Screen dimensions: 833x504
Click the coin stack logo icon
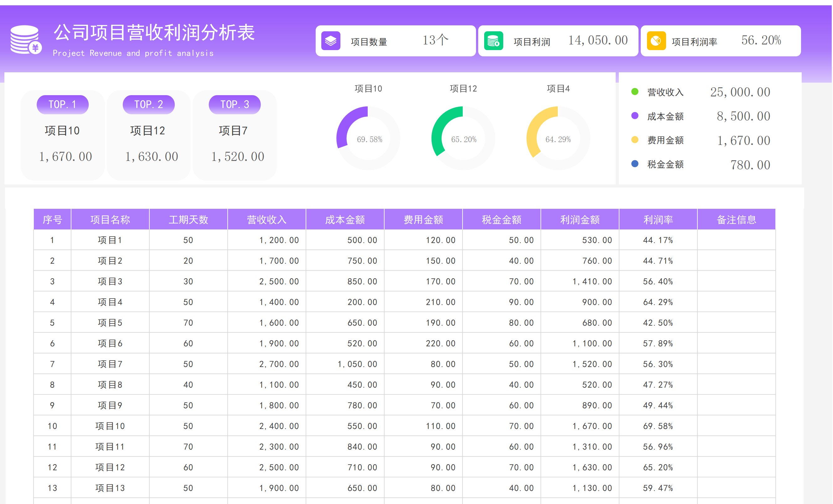[26, 40]
